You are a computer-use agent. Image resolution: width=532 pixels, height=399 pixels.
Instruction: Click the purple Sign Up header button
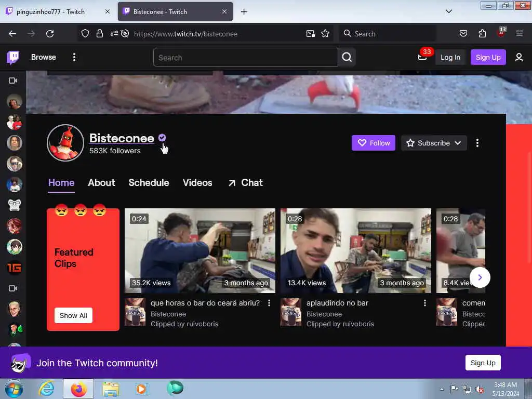click(x=488, y=57)
